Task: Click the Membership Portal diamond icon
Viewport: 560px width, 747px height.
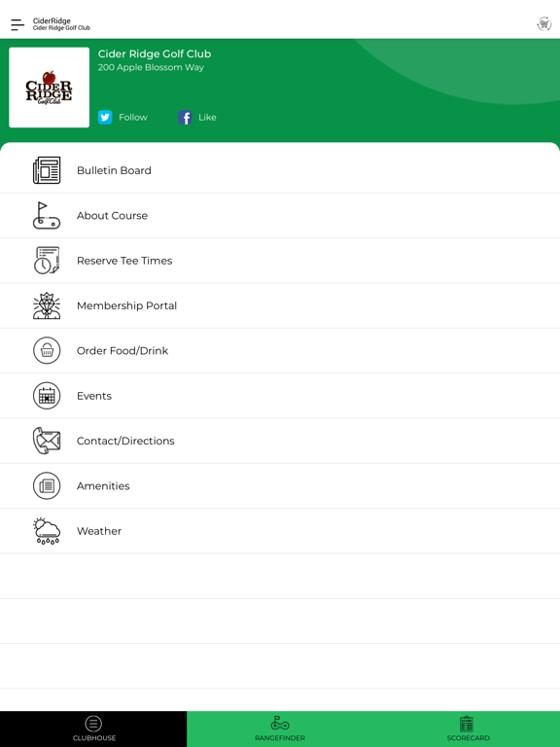Action: (x=47, y=305)
